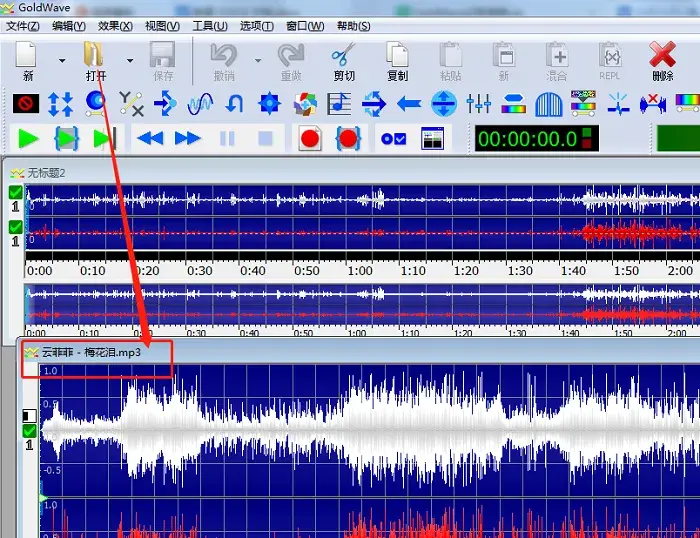Click the blue left arrow reverse icon
The image size is (700, 538).
coord(409,104)
